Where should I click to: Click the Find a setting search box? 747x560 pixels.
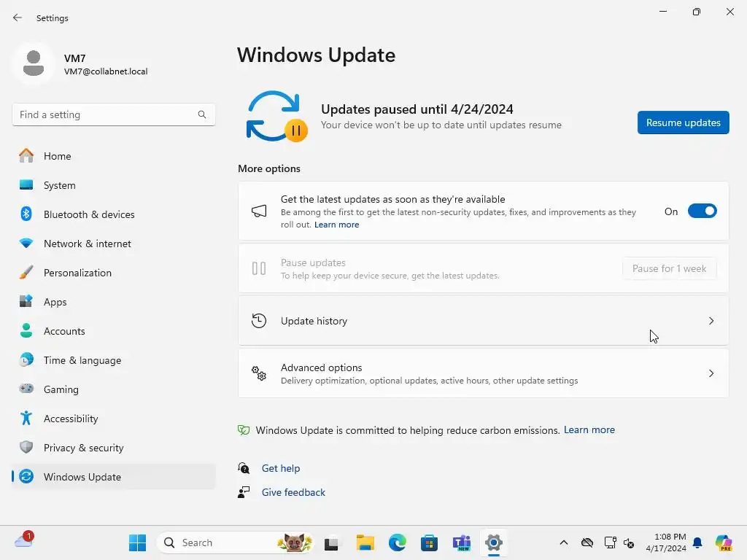(113, 114)
